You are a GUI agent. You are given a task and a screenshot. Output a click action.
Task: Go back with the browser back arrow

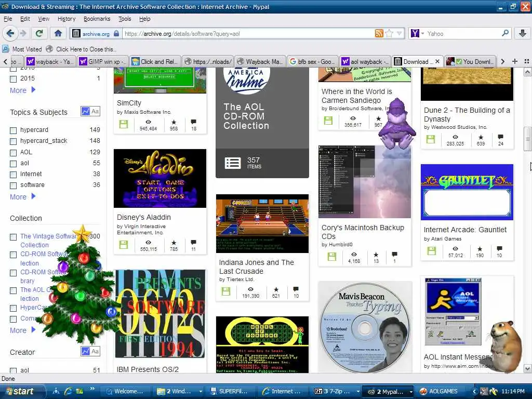[10, 33]
